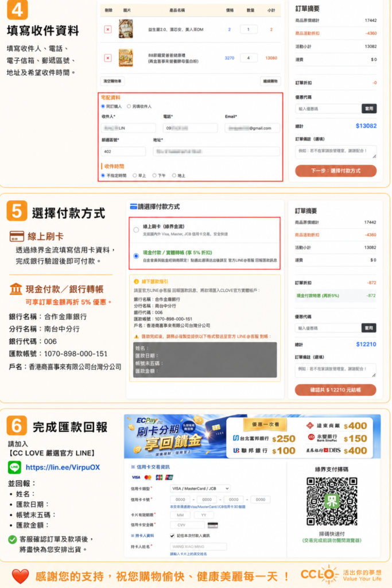Click the credit card icon beside 線上刷卡

click(x=17, y=236)
